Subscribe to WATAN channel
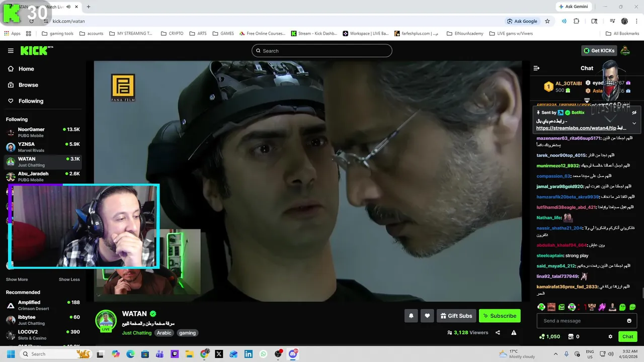The image size is (644, 362). [500, 316]
